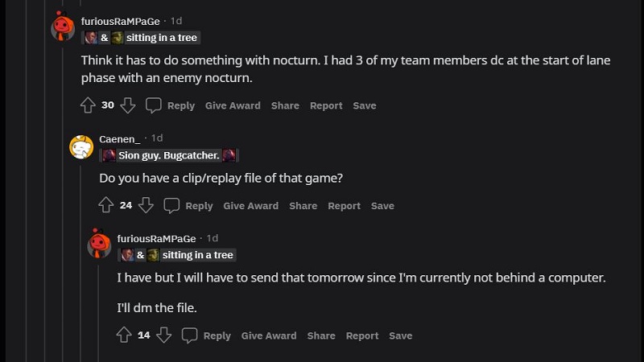This screenshot has width=644, height=362.
Task: Collapse top comment thread via vertical line
Action: point(63,201)
